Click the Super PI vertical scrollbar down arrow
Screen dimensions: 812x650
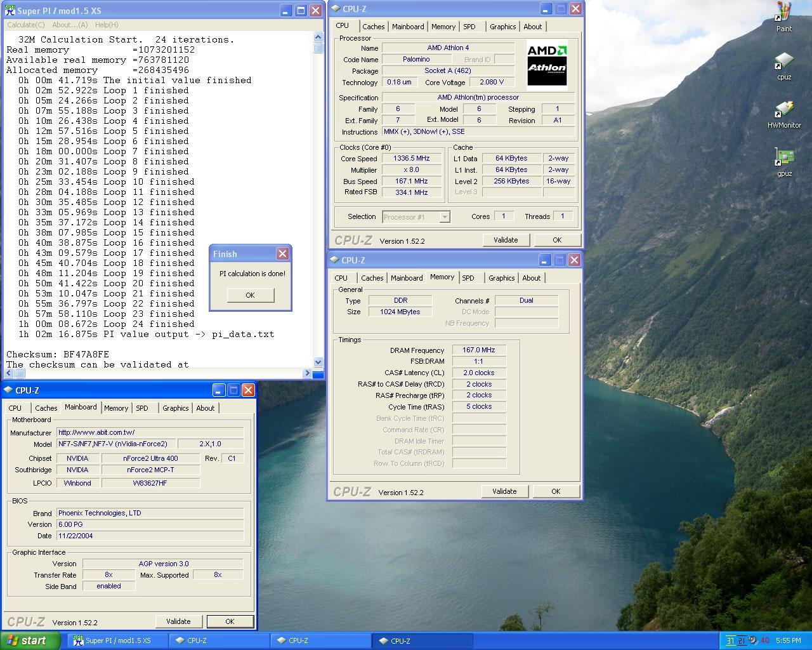pyautogui.click(x=318, y=362)
